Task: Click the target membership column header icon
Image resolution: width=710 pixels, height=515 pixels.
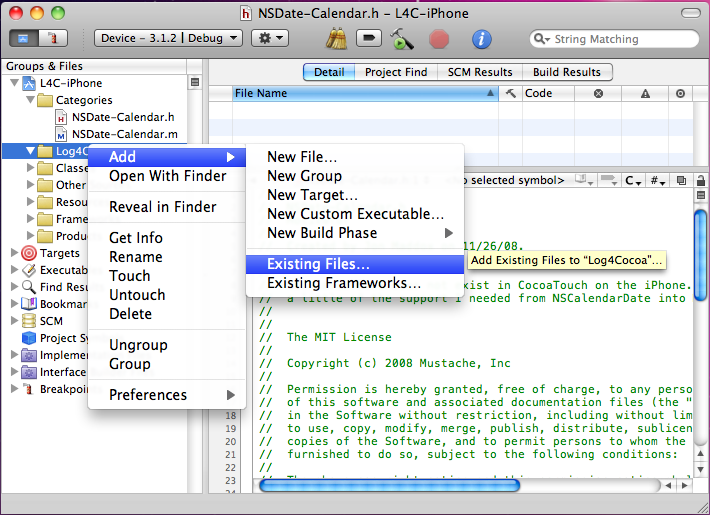Action: pyautogui.click(x=680, y=94)
